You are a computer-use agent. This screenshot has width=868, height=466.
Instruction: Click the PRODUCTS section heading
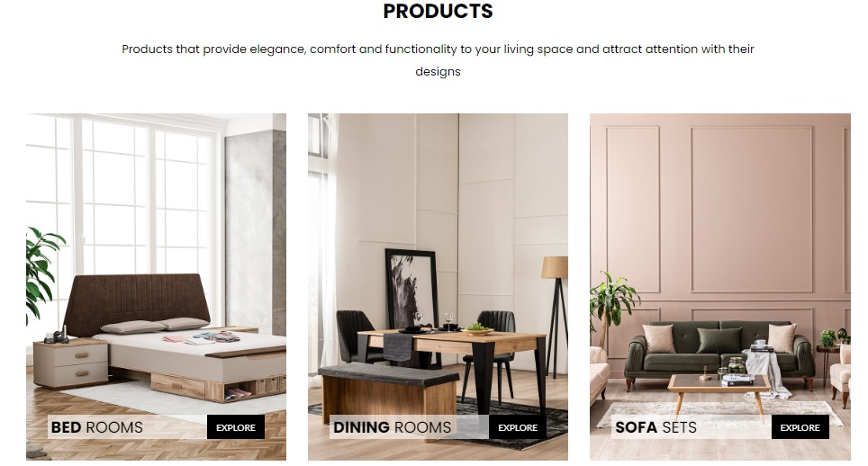tap(438, 11)
